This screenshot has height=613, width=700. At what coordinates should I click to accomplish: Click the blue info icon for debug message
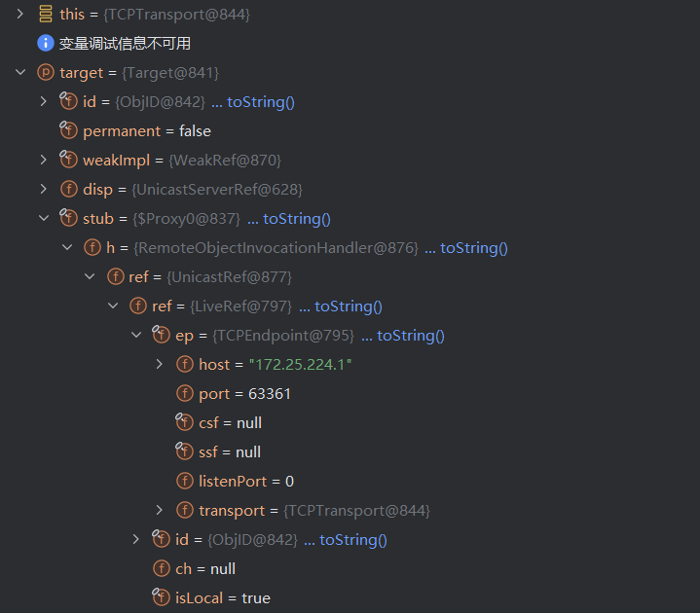click(x=45, y=43)
